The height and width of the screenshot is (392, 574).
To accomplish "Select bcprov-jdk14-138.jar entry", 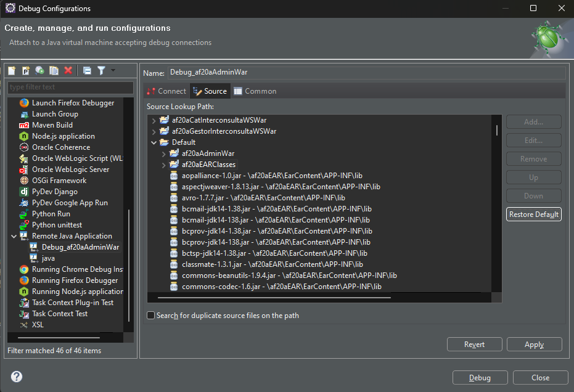I will point(276,242).
